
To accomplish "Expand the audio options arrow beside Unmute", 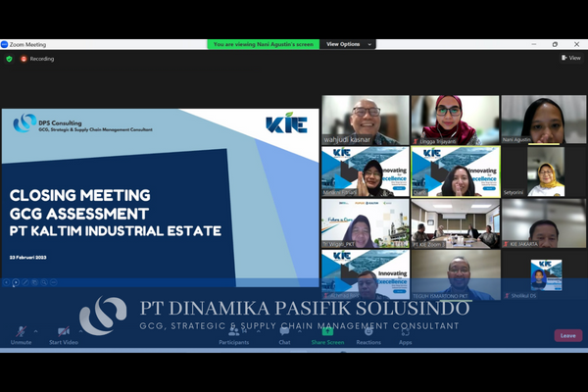I will coord(37,330).
